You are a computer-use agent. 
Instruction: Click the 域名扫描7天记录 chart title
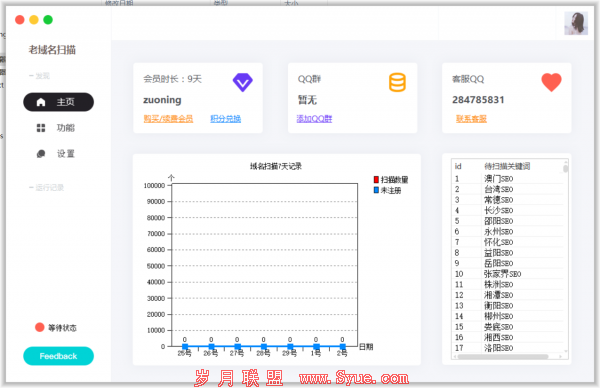pyautogui.click(x=276, y=166)
